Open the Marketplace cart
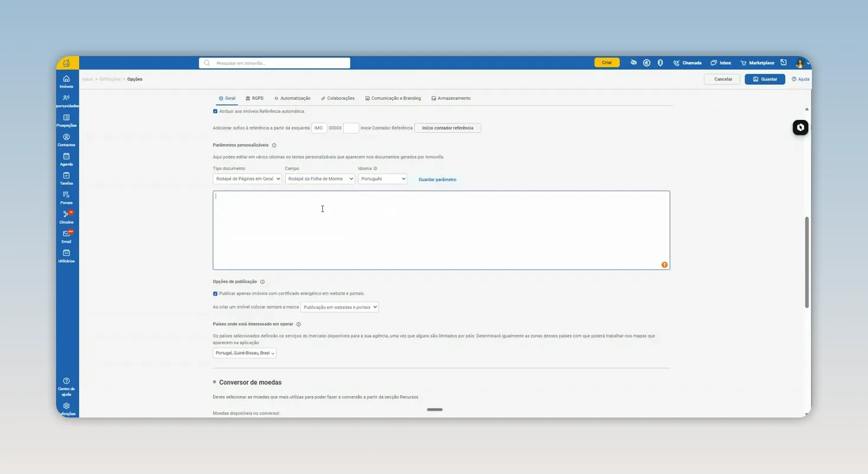 coord(757,63)
